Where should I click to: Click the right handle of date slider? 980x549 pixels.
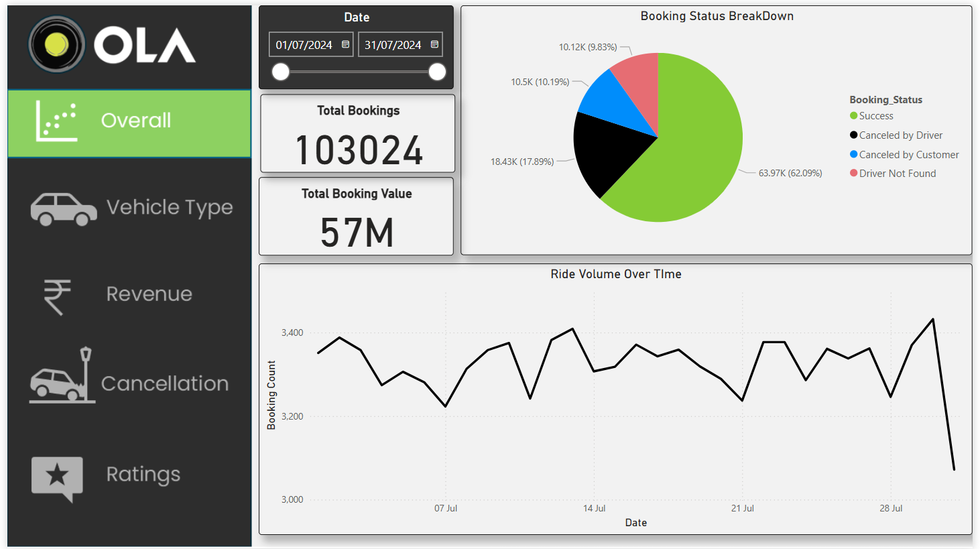[x=437, y=72]
